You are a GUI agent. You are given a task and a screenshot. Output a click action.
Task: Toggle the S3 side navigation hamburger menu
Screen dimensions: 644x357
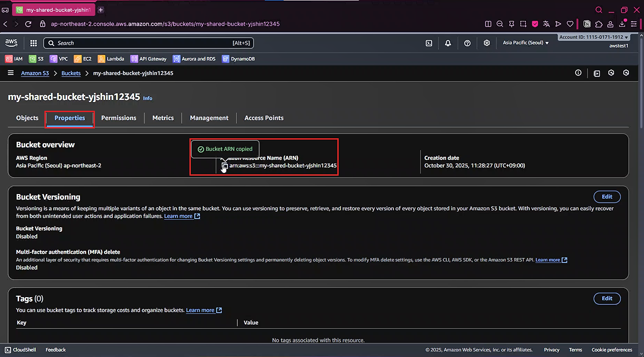click(x=11, y=73)
